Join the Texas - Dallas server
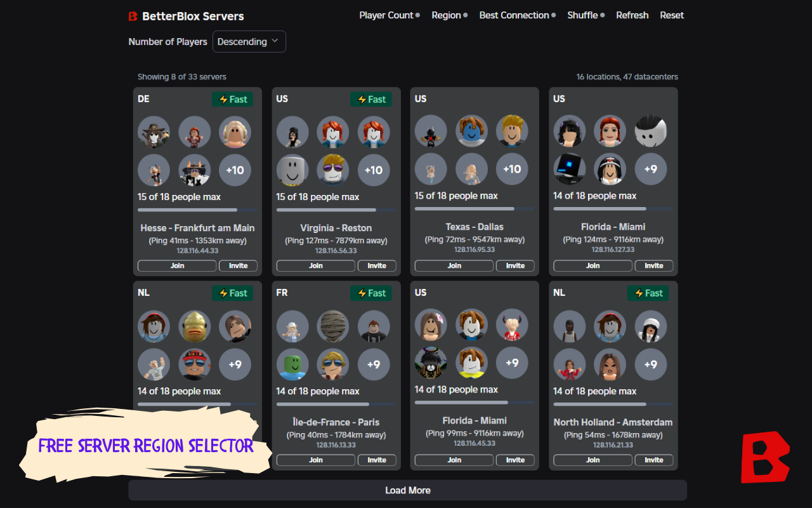The height and width of the screenshot is (508, 812). click(x=454, y=266)
